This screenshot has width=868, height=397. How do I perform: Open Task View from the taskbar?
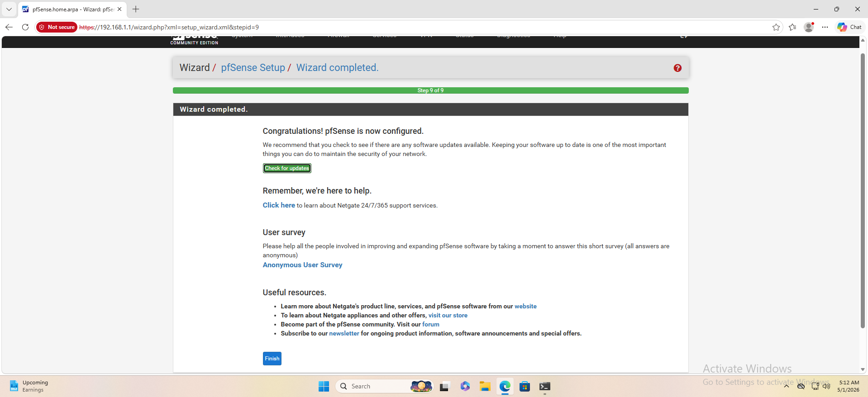(x=444, y=386)
